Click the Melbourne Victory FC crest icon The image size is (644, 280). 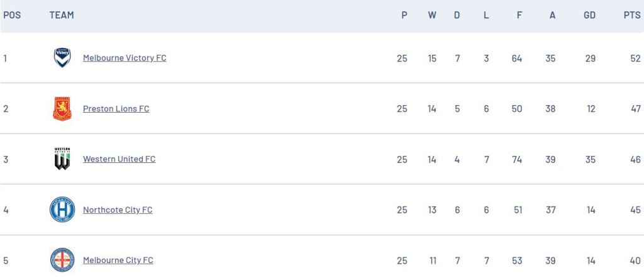click(x=62, y=58)
